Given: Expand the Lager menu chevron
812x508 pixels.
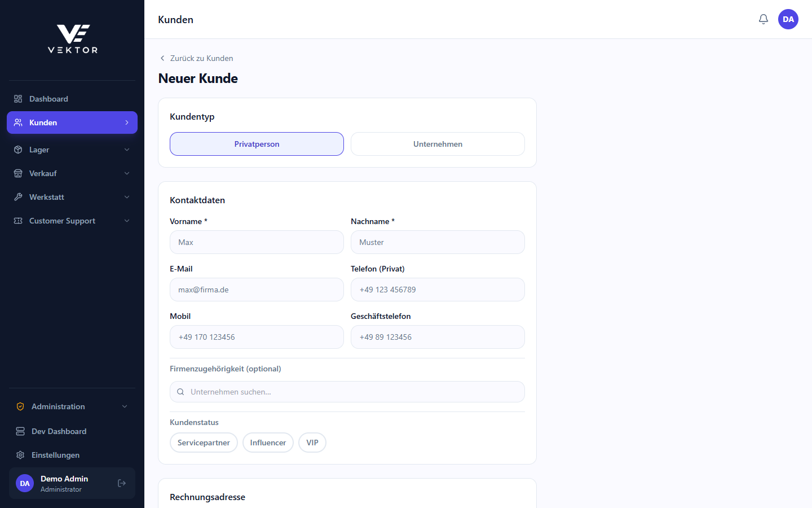Looking at the screenshot, I should coord(127,150).
